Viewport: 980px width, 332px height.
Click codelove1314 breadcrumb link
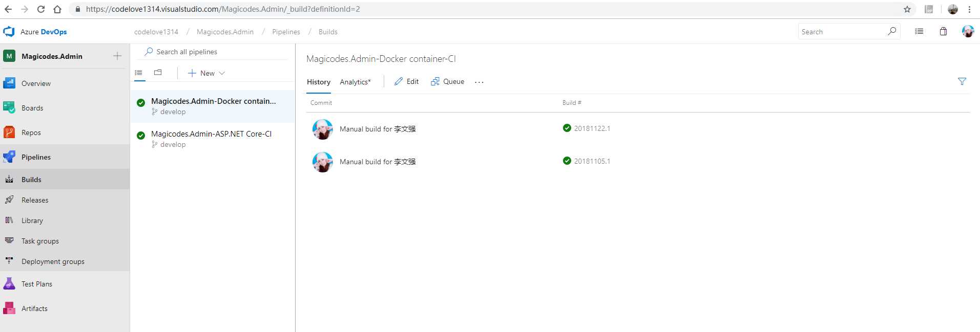pos(156,32)
